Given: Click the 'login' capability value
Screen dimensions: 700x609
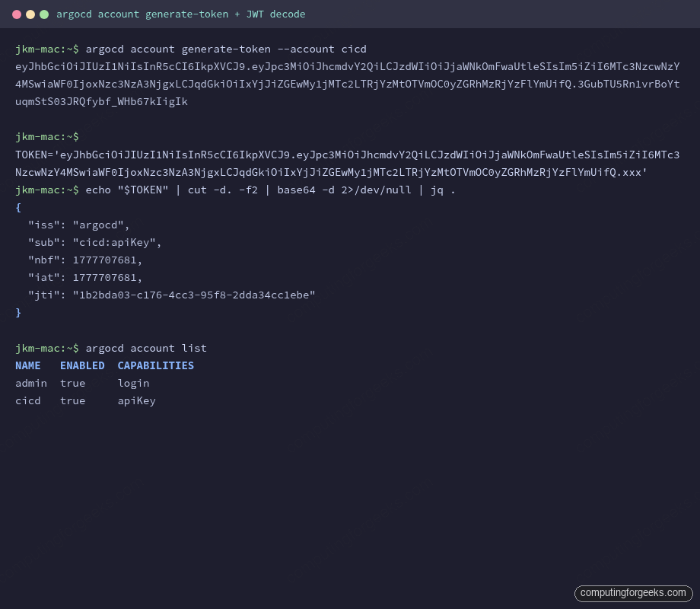Looking at the screenshot, I should (x=133, y=384).
